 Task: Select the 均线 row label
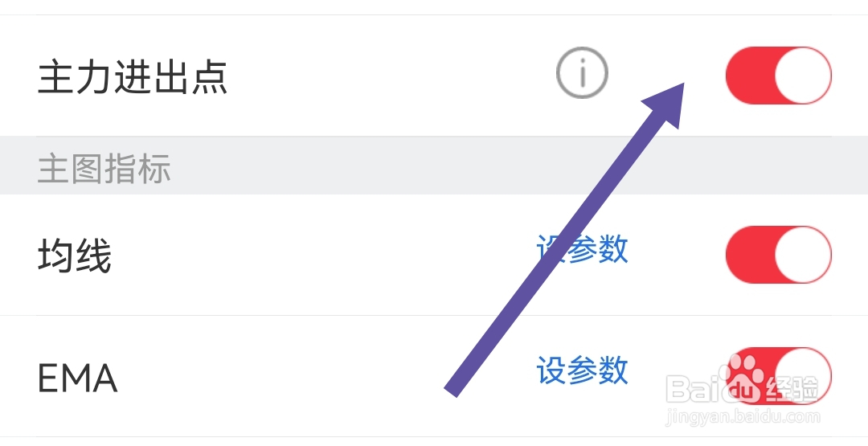pyautogui.click(x=75, y=257)
